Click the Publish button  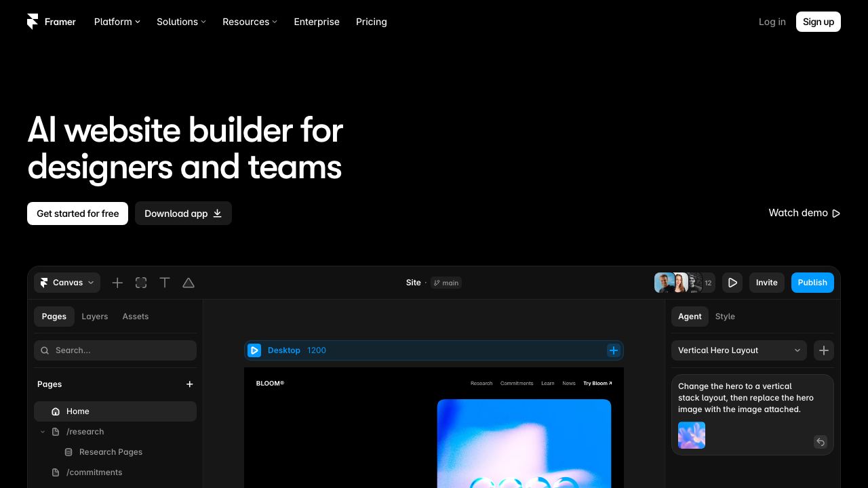(812, 283)
